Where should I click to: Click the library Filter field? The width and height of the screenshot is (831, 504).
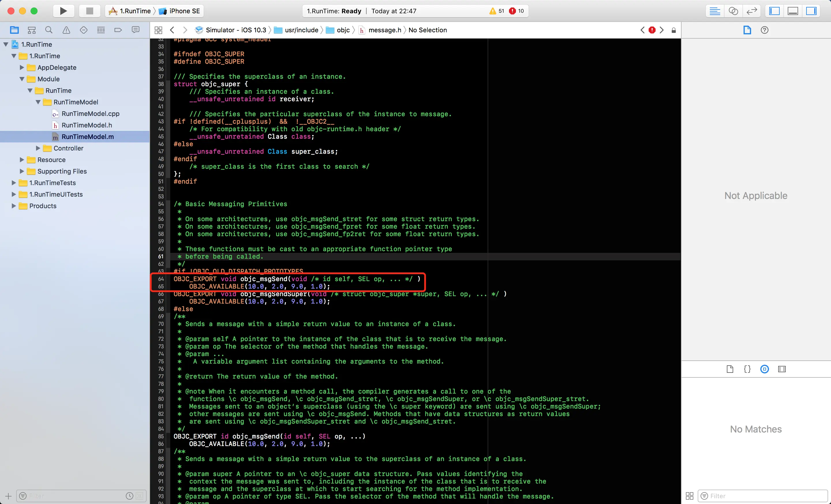763,496
